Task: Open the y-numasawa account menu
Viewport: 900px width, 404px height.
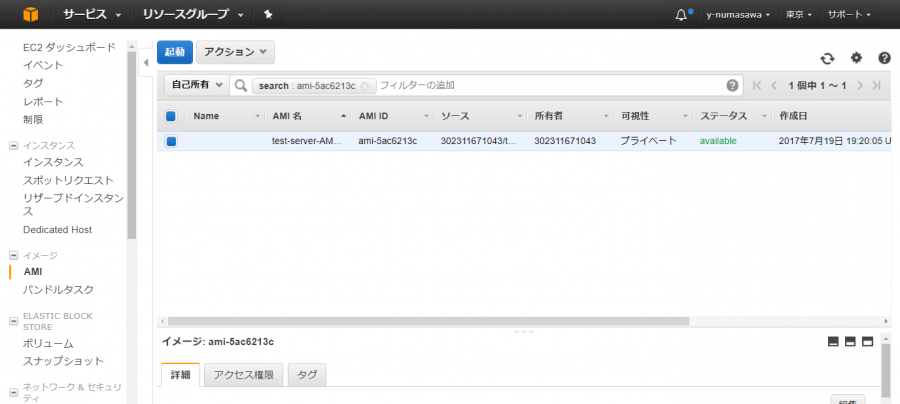Action: coord(738,15)
